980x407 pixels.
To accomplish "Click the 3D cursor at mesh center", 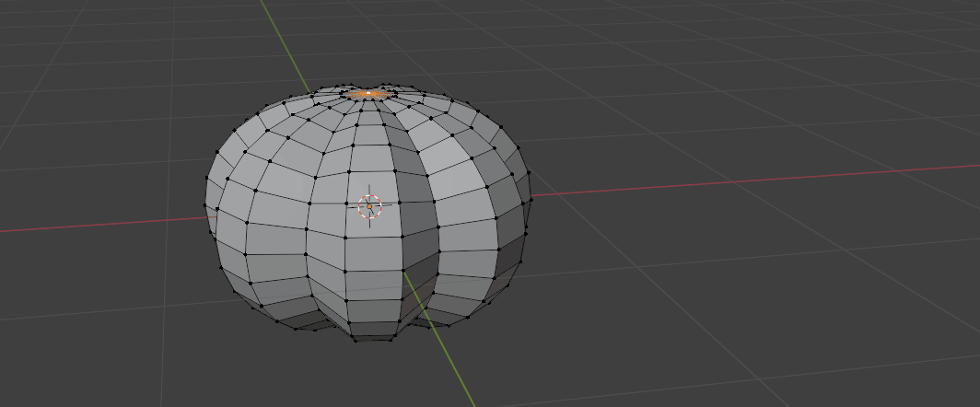I will [x=369, y=206].
